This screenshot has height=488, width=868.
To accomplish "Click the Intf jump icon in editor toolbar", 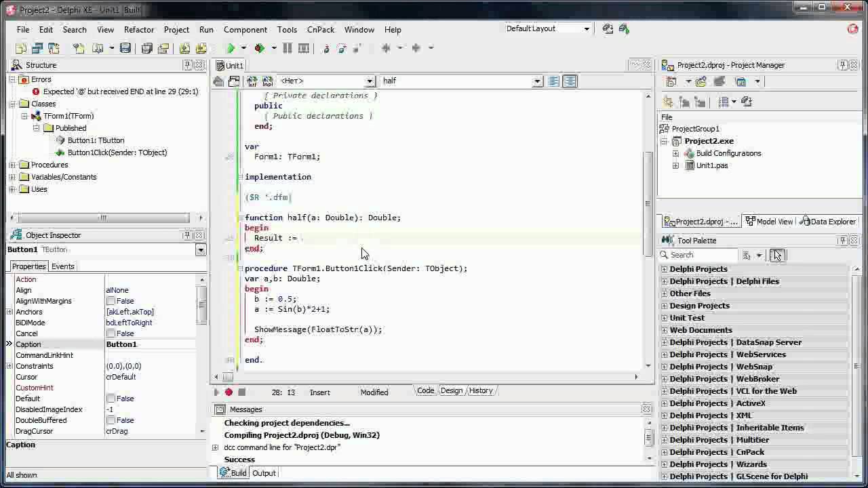I will pyautogui.click(x=252, y=81).
